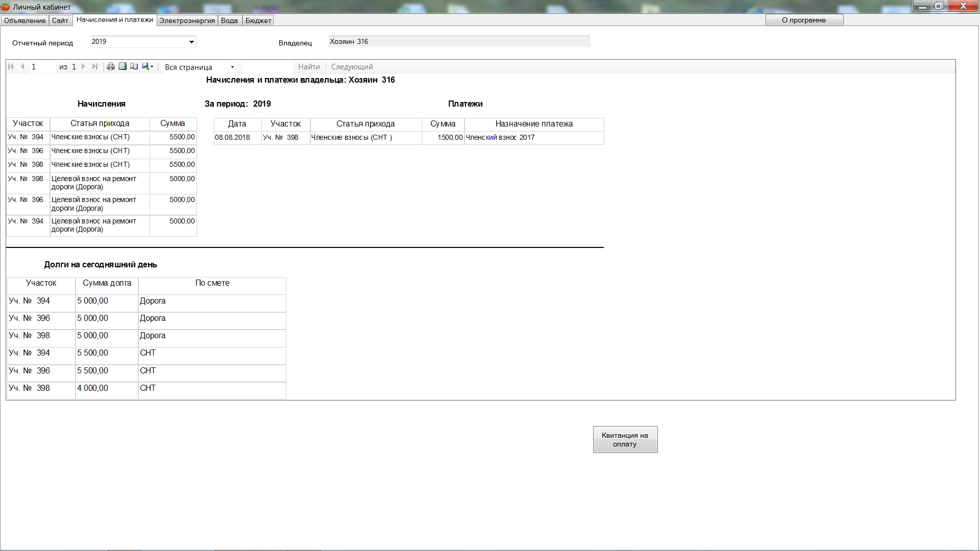Image resolution: width=980 pixels, height=551 pixels.
Task: Click the Найти search link
Action: pos(309,67)
